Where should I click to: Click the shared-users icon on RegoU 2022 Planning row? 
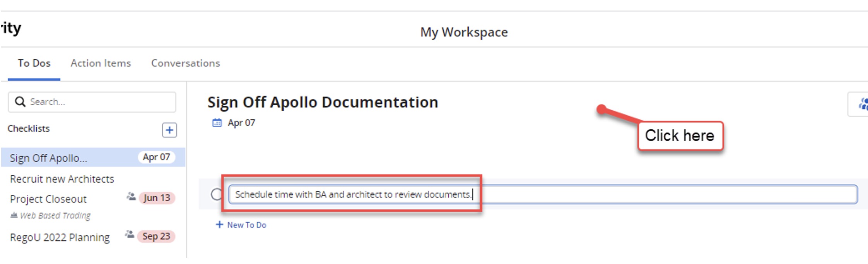point(130,234)
